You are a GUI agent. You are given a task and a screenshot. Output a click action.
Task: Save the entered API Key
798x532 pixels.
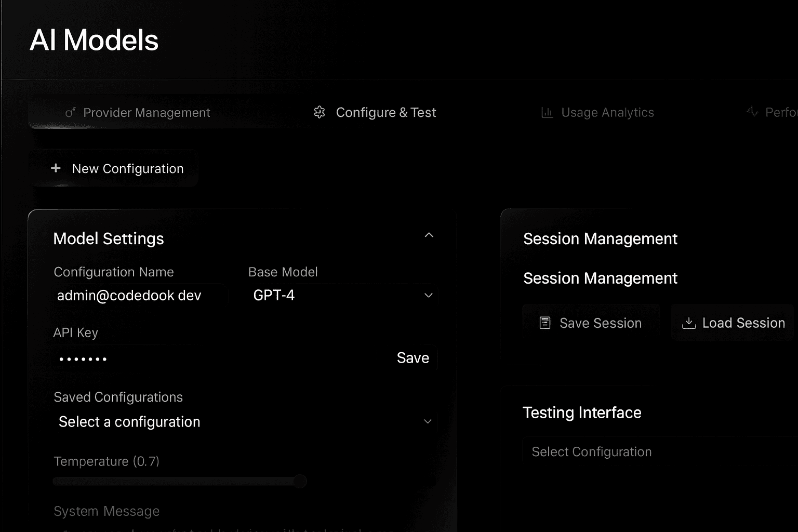(x=413, y=357)
